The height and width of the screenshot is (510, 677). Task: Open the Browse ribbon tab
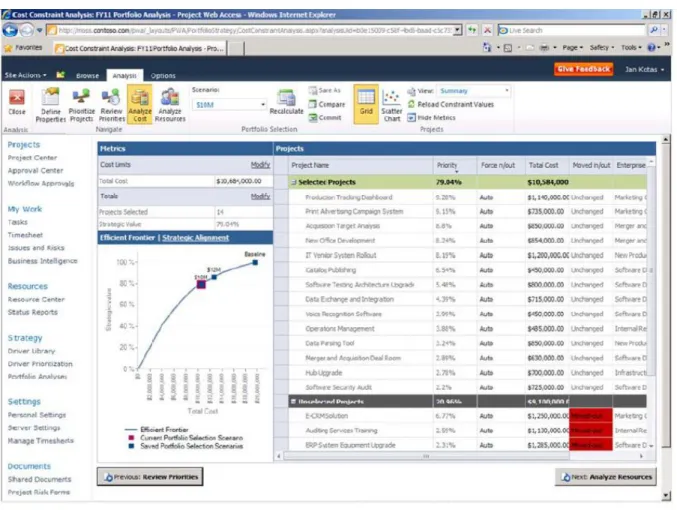[x=87, y=76]
